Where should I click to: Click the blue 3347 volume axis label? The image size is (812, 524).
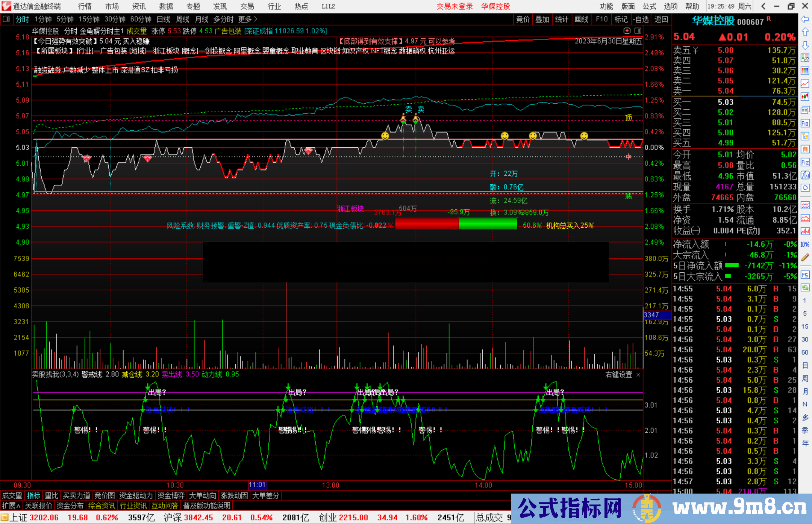(x=657, y=315)
